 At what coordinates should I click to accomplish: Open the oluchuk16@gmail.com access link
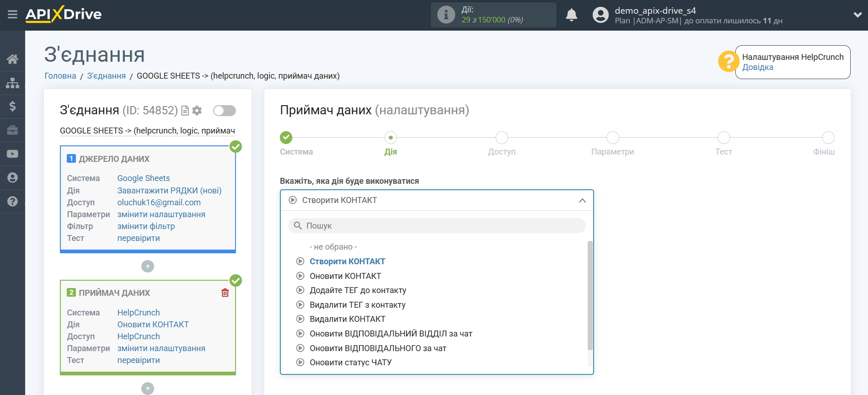(x=159, y=203)
